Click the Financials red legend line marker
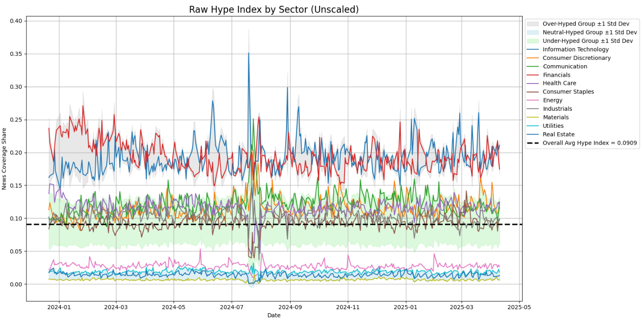Viewport: 644px width, 319px height. (533, 75)
